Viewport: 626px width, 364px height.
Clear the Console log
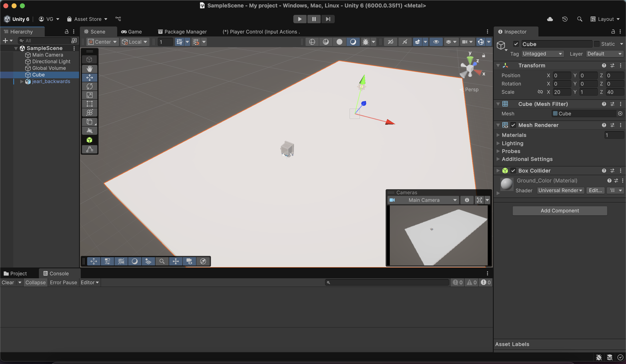click(x=8, y=282)
